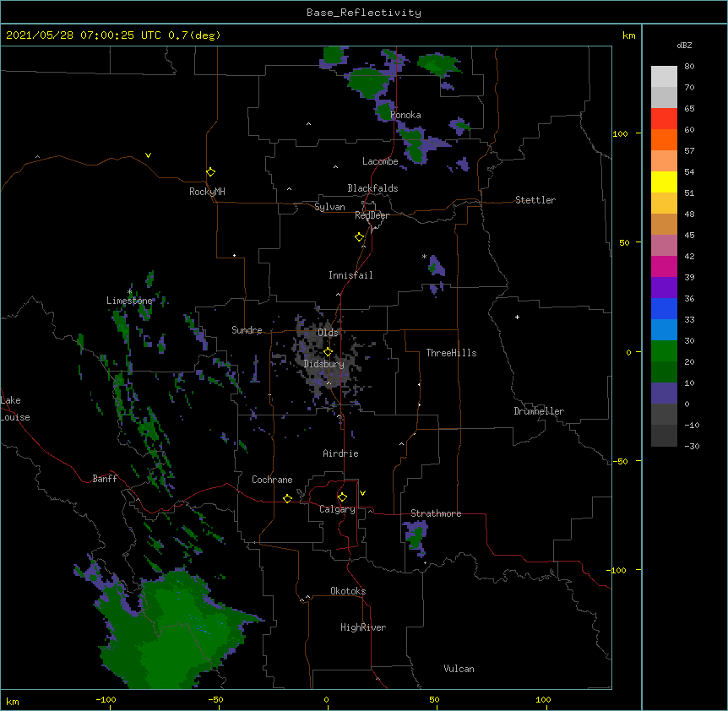This screenshot has height=711, width=728.
Task: Pick the dark orange 57-60 dBZ swatch
Action: (x=664, y=139)
